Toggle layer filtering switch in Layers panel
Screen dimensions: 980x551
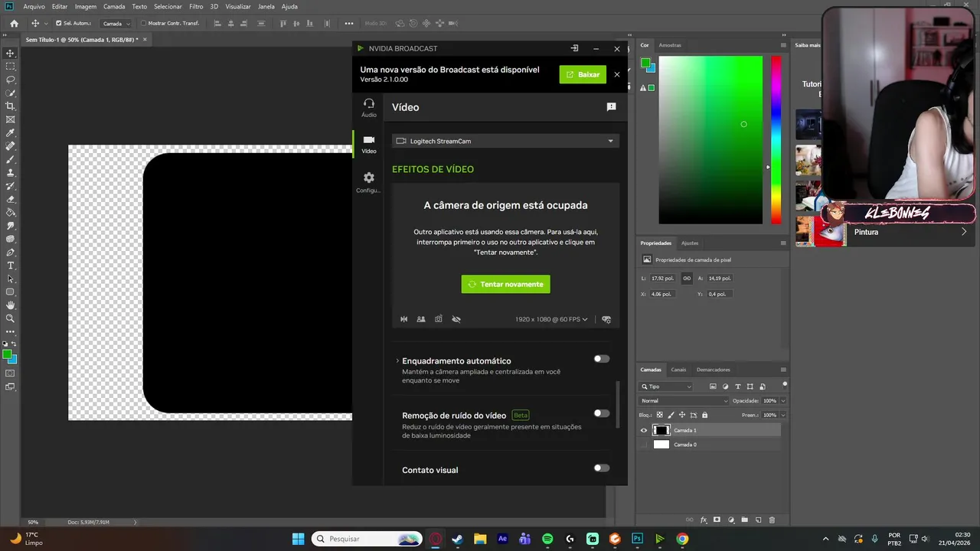pos(785,384)
